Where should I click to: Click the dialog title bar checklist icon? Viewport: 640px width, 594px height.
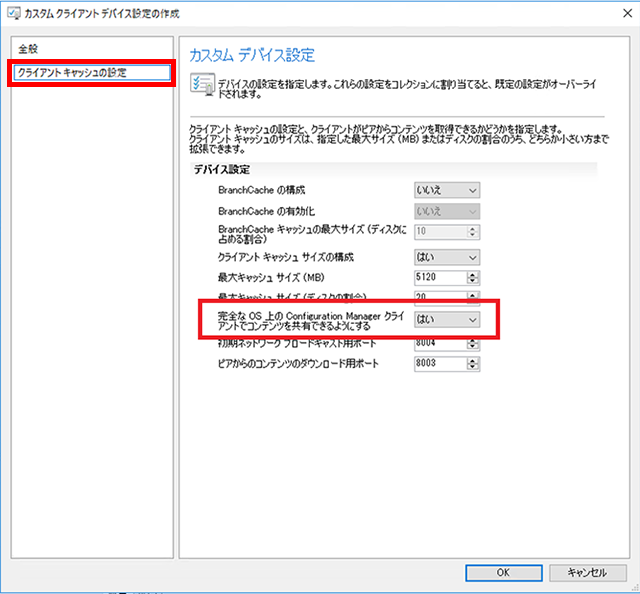tap(14, 12)
